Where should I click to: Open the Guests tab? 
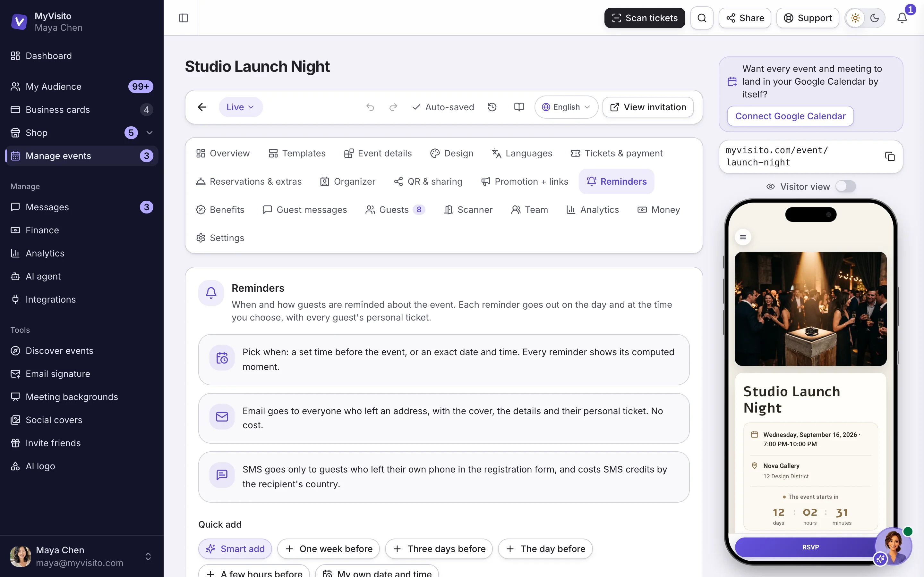pyautogui.click(x=395, y=210)
